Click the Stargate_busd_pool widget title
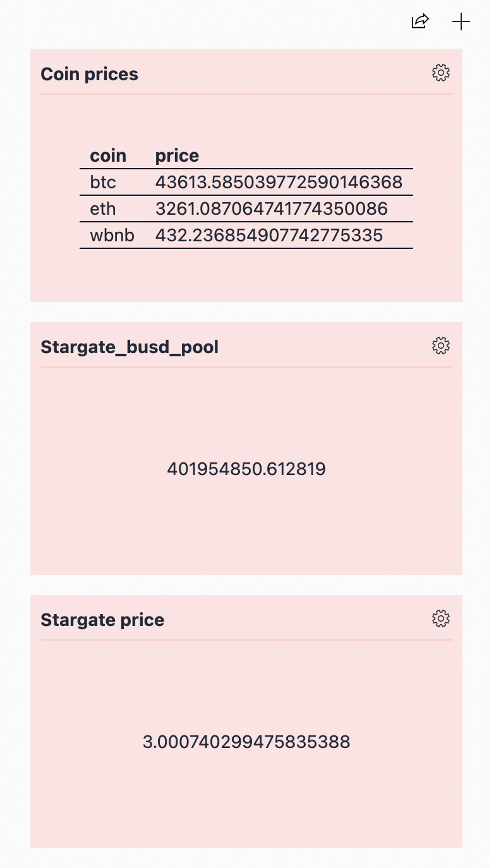 click(130, 347)
